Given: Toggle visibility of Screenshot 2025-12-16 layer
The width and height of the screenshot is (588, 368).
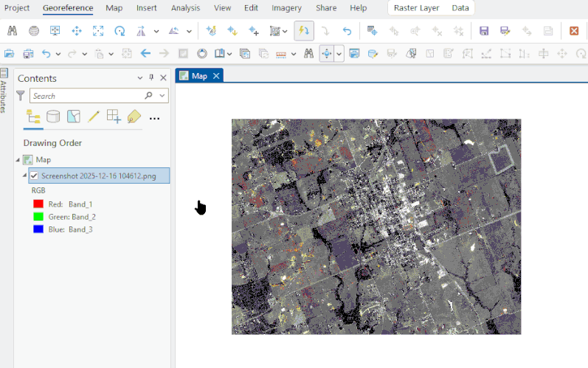Looking at the screenshot, I should click(34, 176).
